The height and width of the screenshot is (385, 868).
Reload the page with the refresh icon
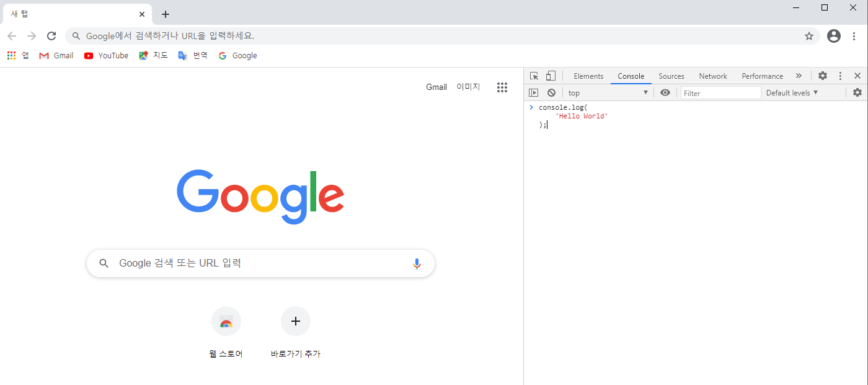(51, 36)
